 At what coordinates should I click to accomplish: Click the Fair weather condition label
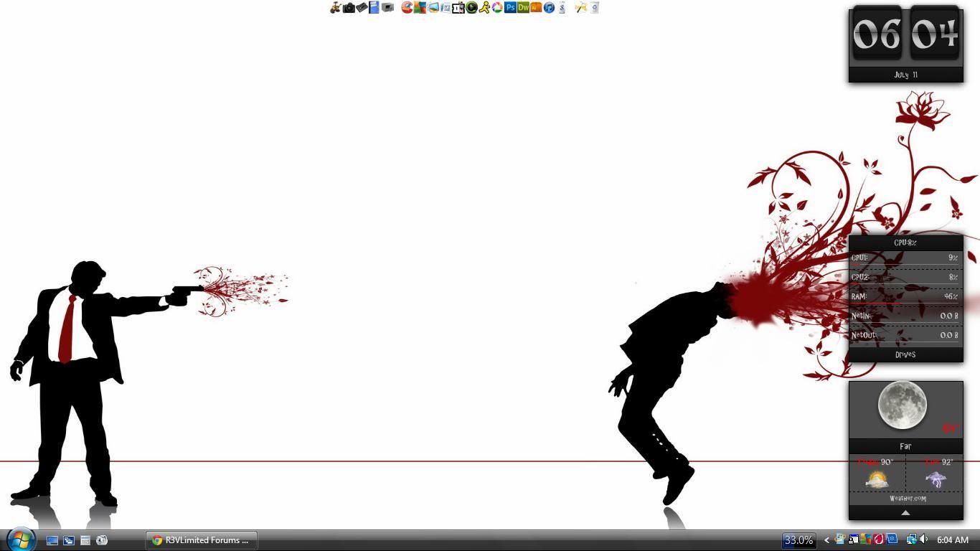point(905,446)
